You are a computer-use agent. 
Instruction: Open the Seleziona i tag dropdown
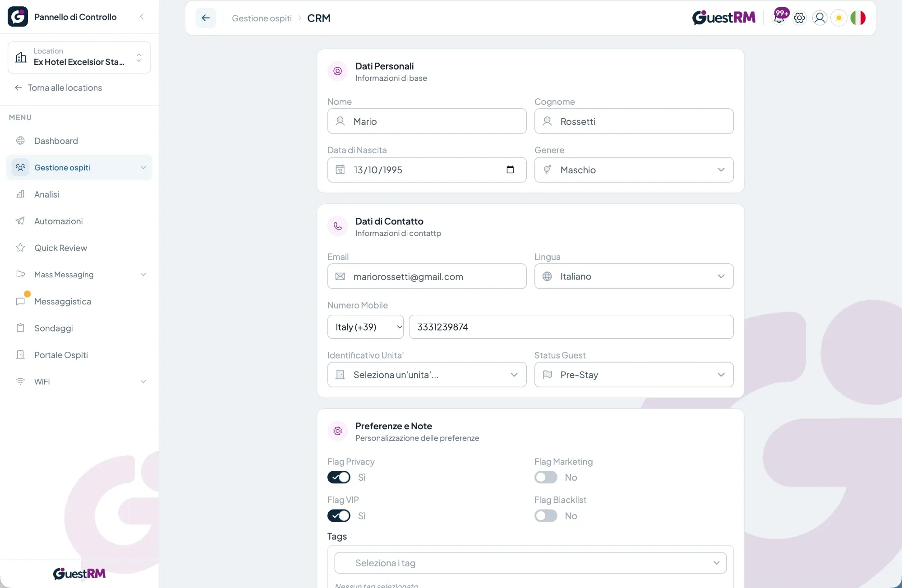pyautogui.click(x=530, y=563)
